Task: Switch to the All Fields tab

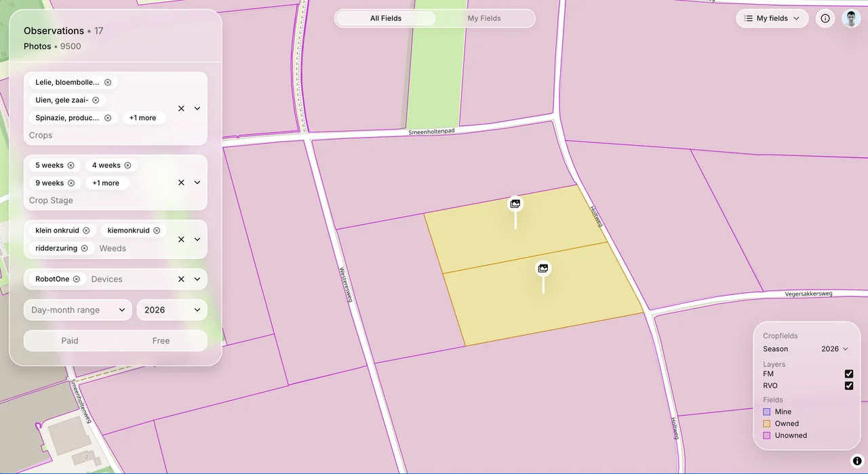Action: [386, 18]
